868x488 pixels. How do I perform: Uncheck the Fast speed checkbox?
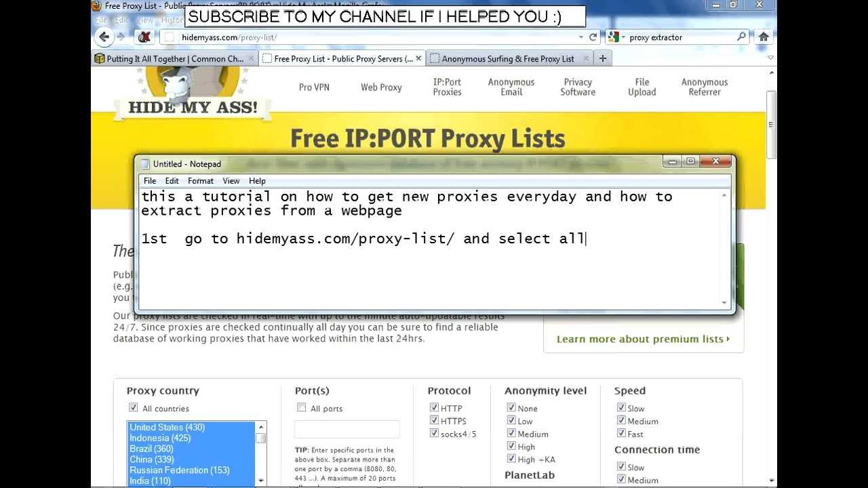(x=621, y=433)
